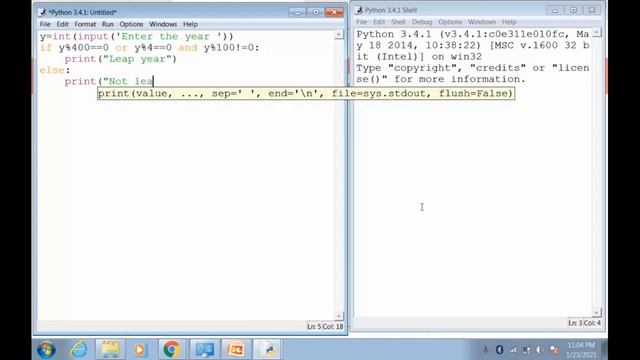Click Shell scrollbar up arrow
This screenshot has width=640, height=360.
tap(596, 32)
